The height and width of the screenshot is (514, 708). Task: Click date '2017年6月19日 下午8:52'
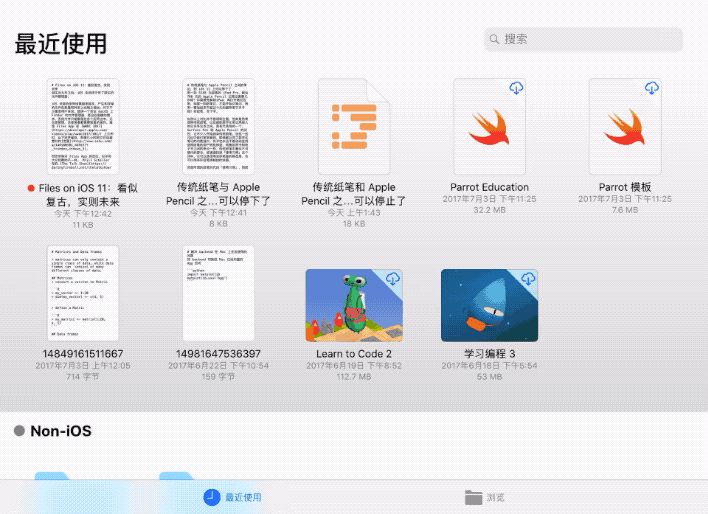[x=354, y=365]
